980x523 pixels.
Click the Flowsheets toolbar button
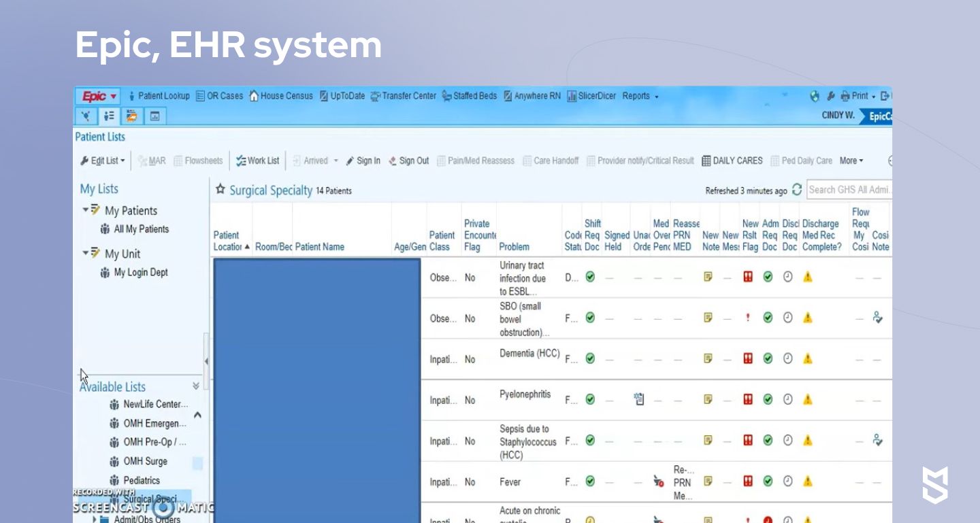[x=198, y=161]
